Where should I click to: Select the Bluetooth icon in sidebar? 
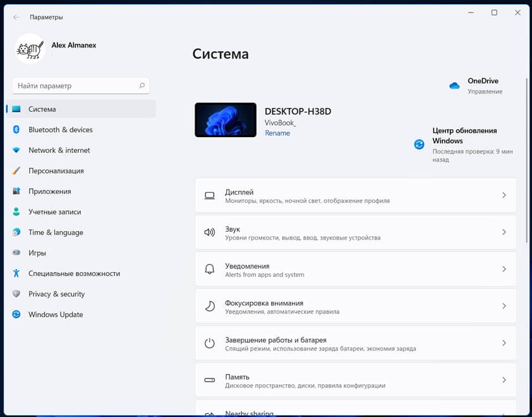16,130
